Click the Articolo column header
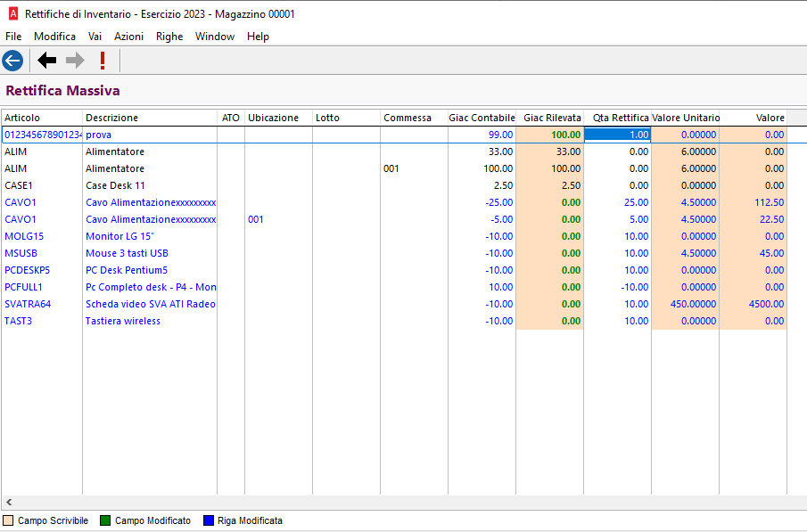The height and width of the screenshot is (532, 807). tap(42, 118)
